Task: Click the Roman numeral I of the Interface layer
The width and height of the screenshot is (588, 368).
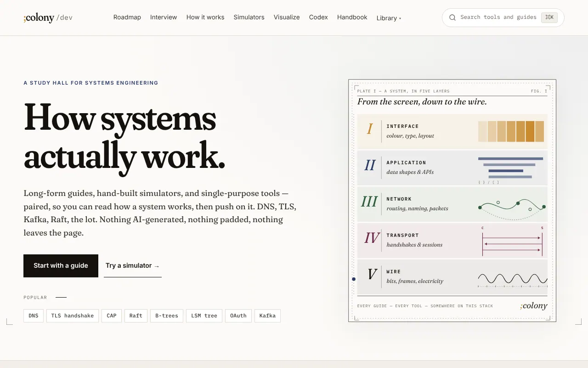Action: tap(370, 129)
